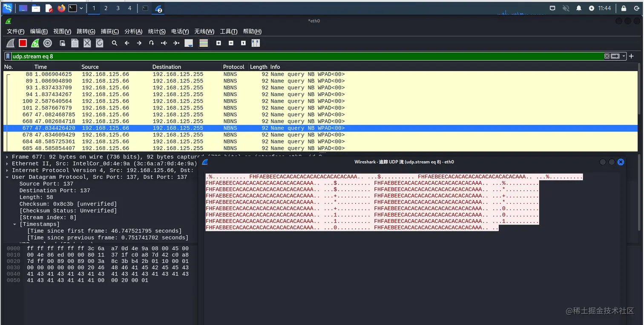Sort by the Time column header
The width and height of the screenshot is (644, 325).
(57, 67)
